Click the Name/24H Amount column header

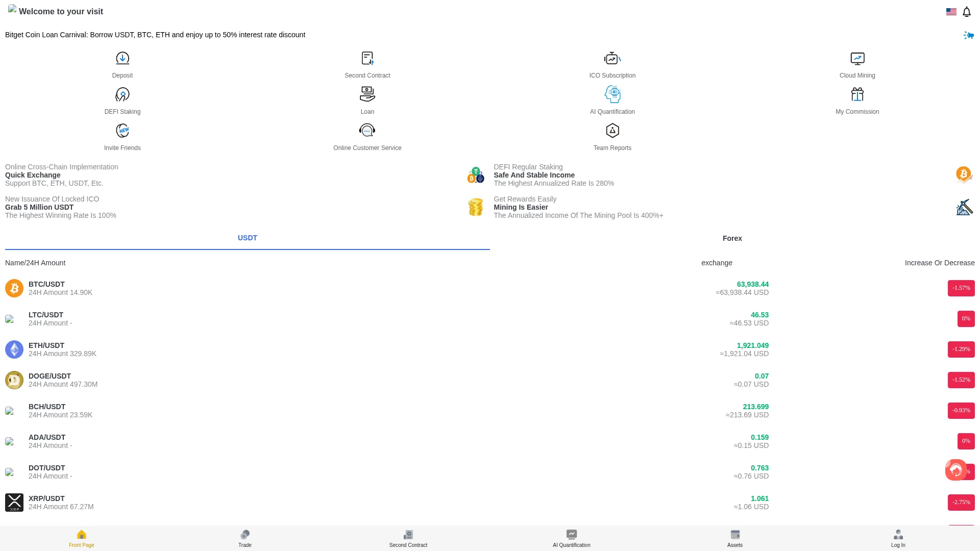[35, 263]
